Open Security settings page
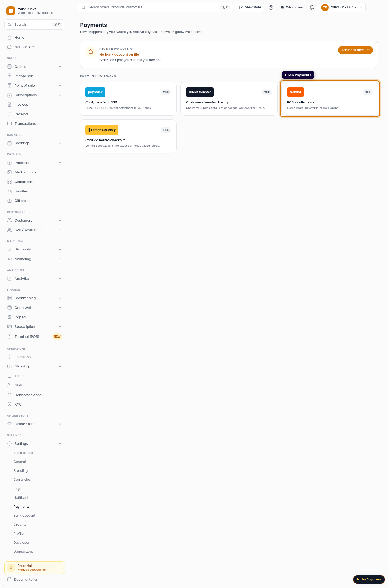This screenshot has height=588, width=389. point(20,524)
